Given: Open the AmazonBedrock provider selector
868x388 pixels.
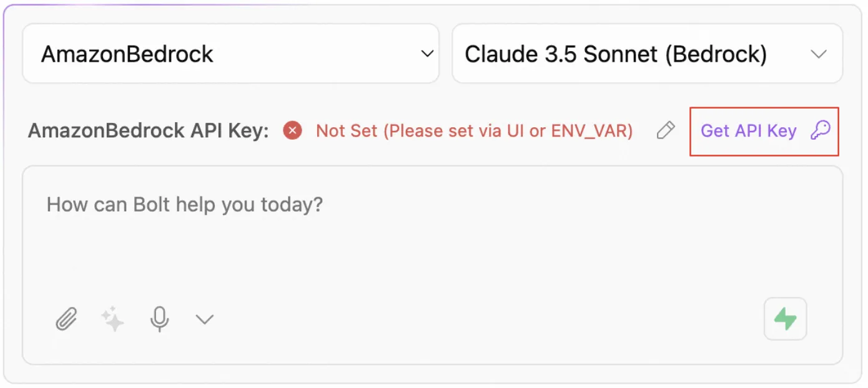Looking at the screenshot, I should (x=230, y=54).
